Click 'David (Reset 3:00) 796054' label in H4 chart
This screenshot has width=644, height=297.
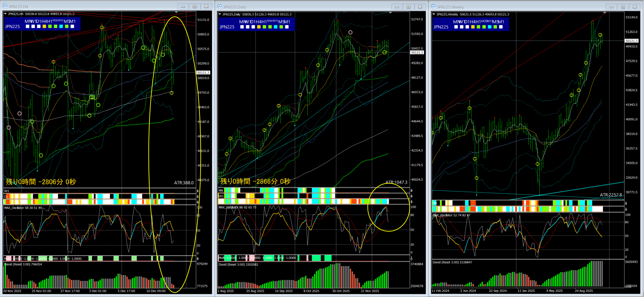(23, 264)
